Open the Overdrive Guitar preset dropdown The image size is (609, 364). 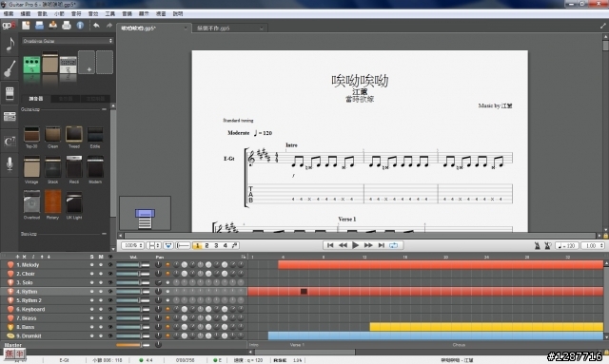[x=68, y=41]
